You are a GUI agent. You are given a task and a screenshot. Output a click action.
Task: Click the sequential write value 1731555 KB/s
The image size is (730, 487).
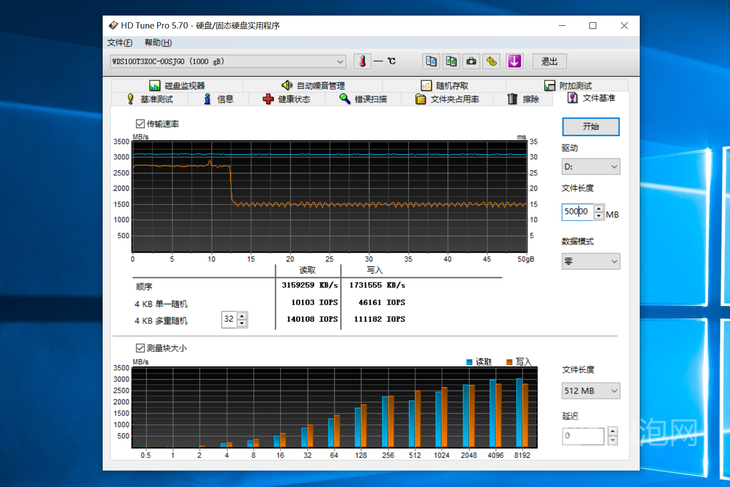pyautogui.click(x=377, y=285)
